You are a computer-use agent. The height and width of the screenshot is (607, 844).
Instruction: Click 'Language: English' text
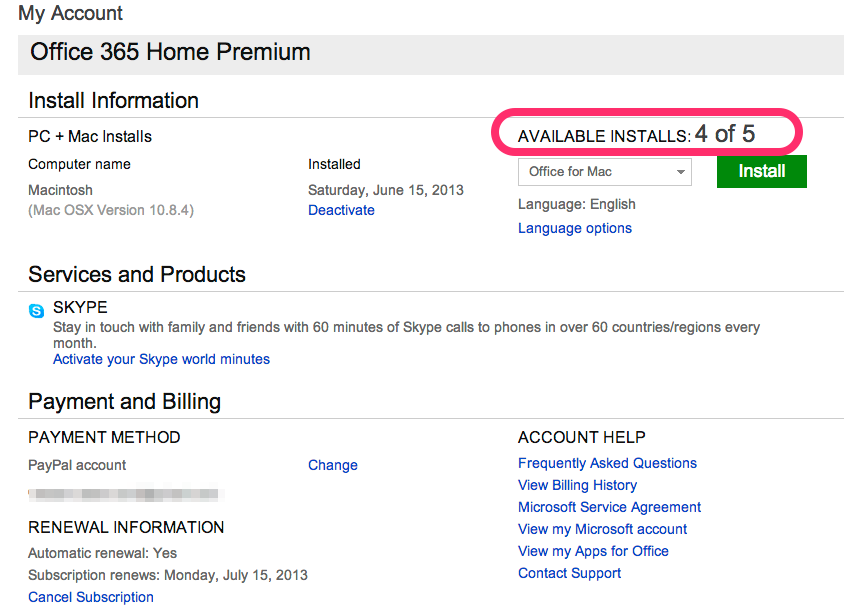pos(576,204)
